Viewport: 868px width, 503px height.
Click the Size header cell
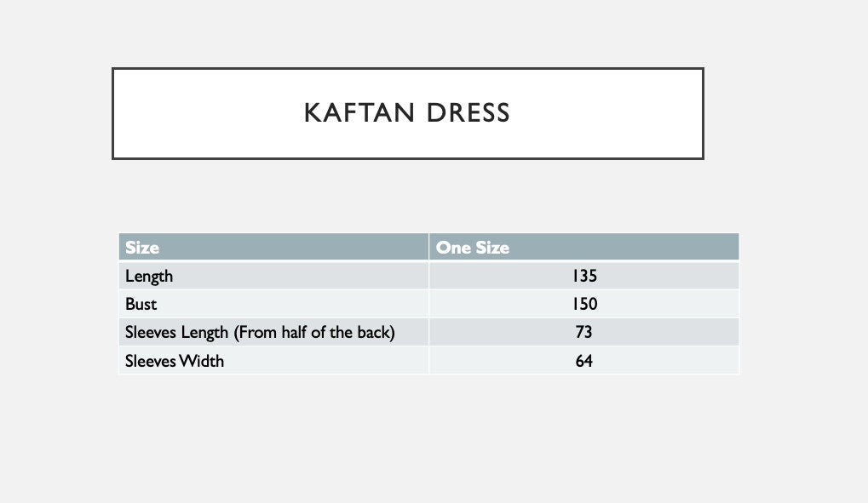[x=142, y=248]
